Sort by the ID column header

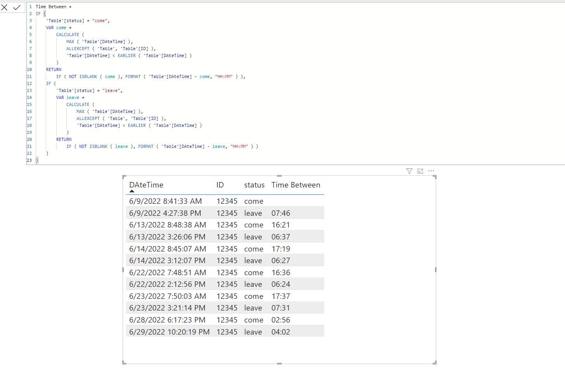click(x=220, y=185)
